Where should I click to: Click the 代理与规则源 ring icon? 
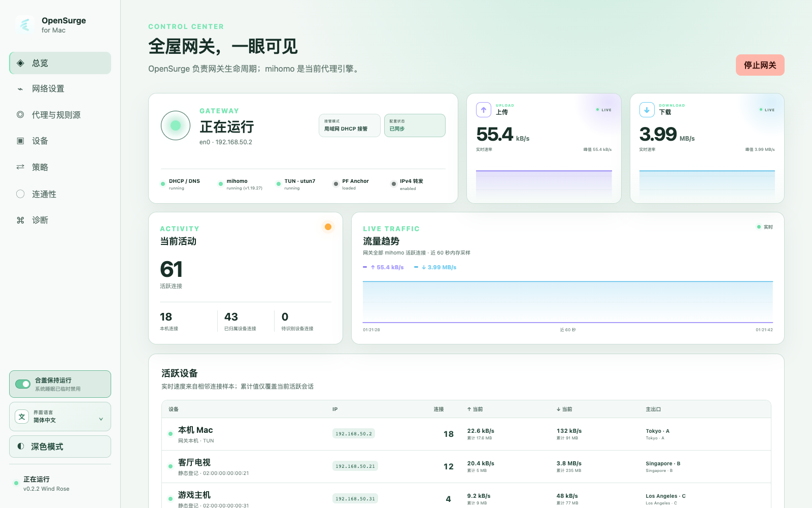coord(20,115)
